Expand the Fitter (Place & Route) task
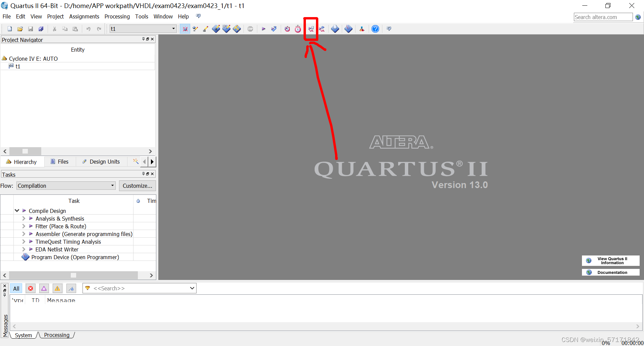The width and height of the screenshot is (644, 346). coord(23,226)
